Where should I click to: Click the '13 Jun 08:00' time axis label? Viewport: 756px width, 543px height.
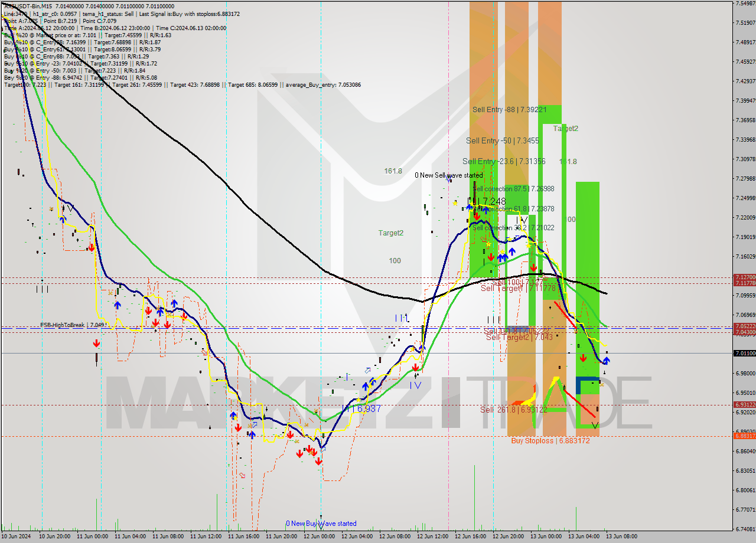coord(623,537)
